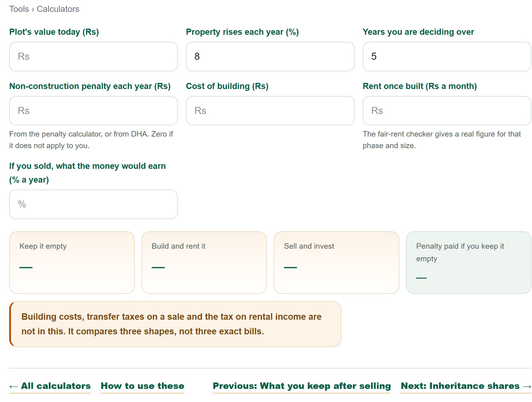Click the Plot's value today label
Image resolution: width=532 pixels, height=402 pixels.
pyautogui.click(x=54, y=32)
